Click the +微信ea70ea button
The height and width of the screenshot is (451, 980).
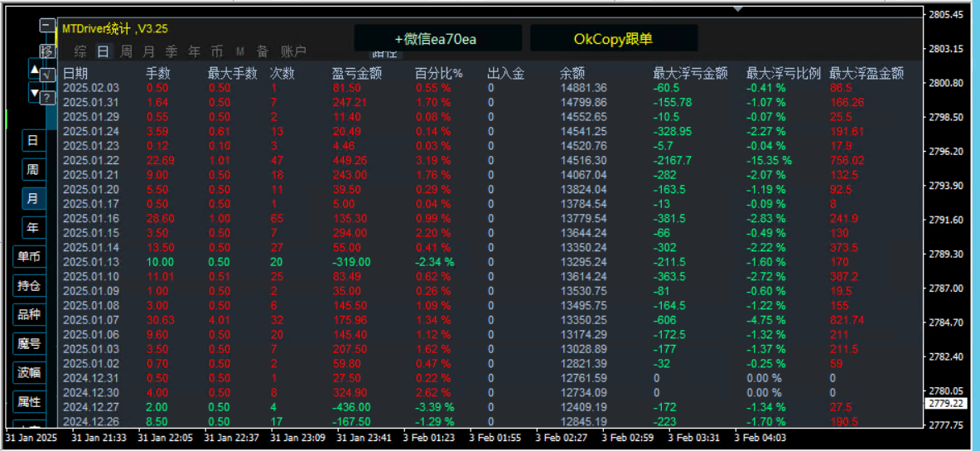[x=438, y=38]
